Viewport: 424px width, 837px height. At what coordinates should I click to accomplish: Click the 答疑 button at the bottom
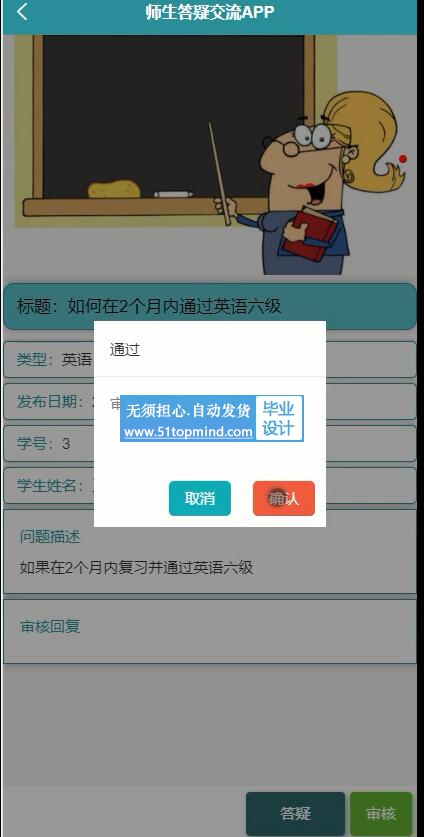(295, 814)
